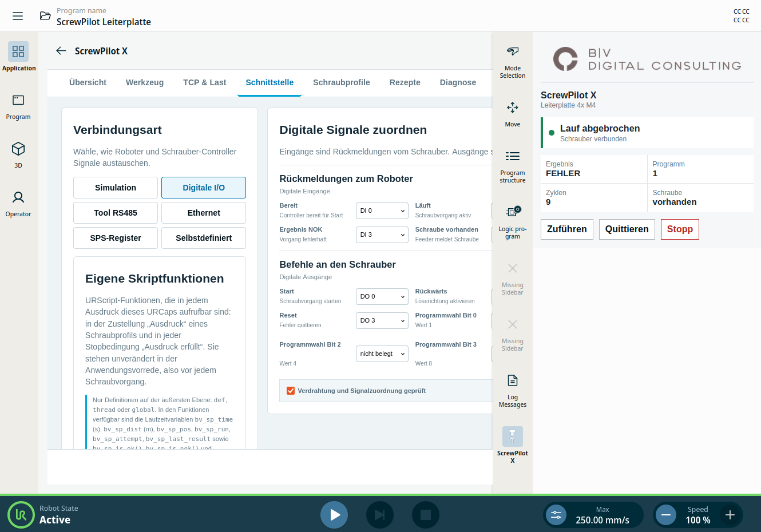This screenshot has height=532, width=761.
Task: Click the Schraube vorhanden status cell
Action: [700, 197]
